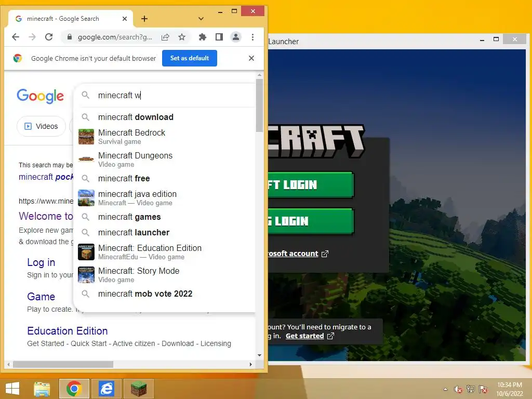The width and height of the screenshot is (532, 399).
Task: Open File Explorer from the taskbar
Action: [x=42, y=389]
